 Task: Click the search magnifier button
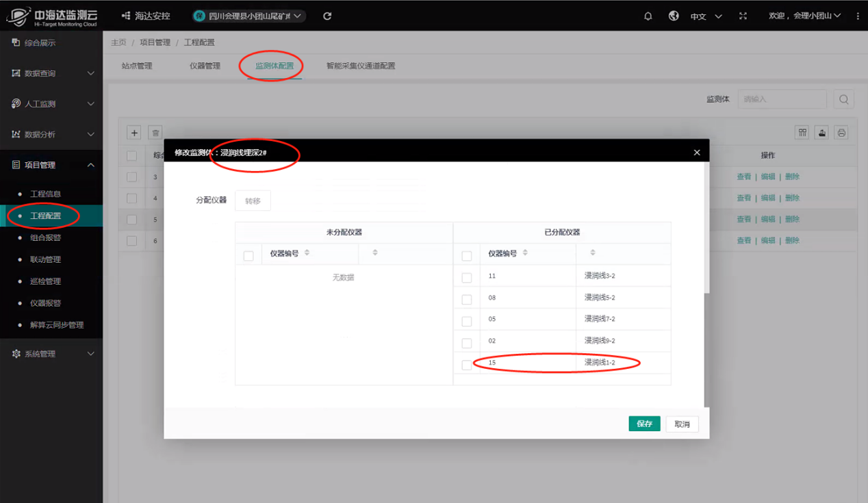tap(844, 99)
